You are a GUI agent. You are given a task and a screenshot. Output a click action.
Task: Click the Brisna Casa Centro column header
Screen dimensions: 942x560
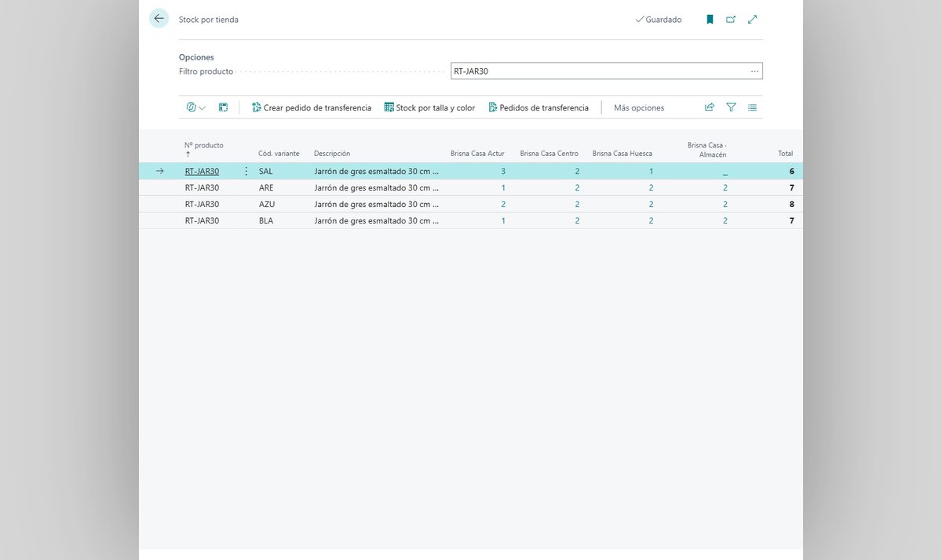point(549,154)
